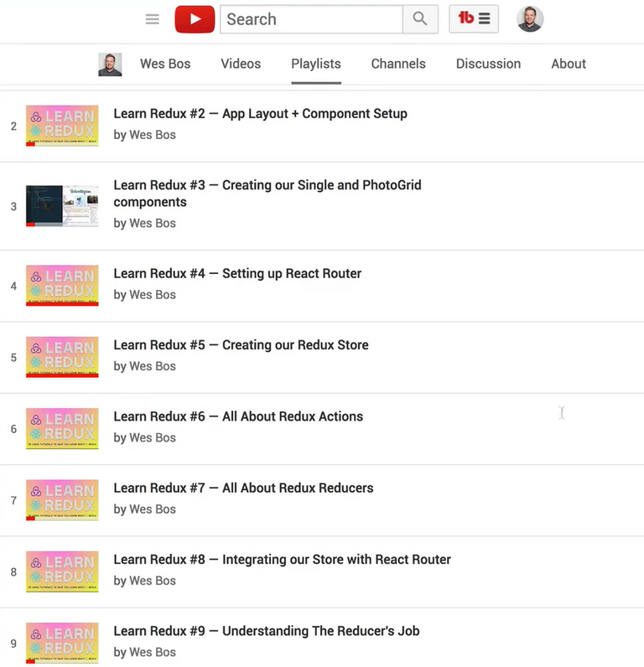The image size is (644, 667).
Task: Click 'by Wes Bos' under Learn Redux #7
Action: coord(144,509)
